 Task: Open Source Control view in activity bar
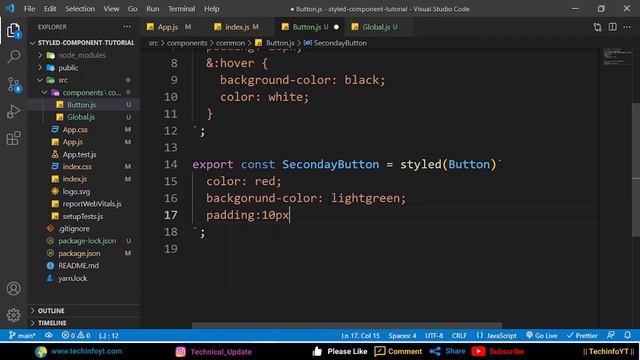pos(13,84)
